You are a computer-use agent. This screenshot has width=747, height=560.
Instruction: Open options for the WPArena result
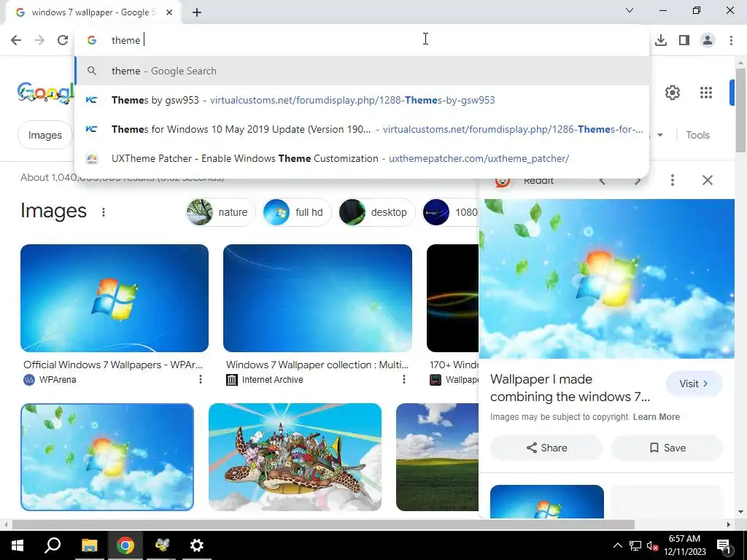coord(201,379)
